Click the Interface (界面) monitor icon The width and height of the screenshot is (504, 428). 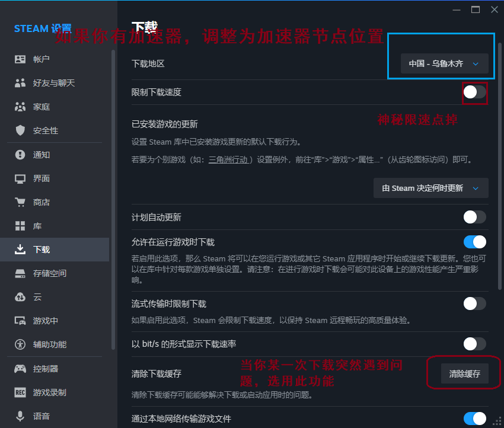pos(20,178)
